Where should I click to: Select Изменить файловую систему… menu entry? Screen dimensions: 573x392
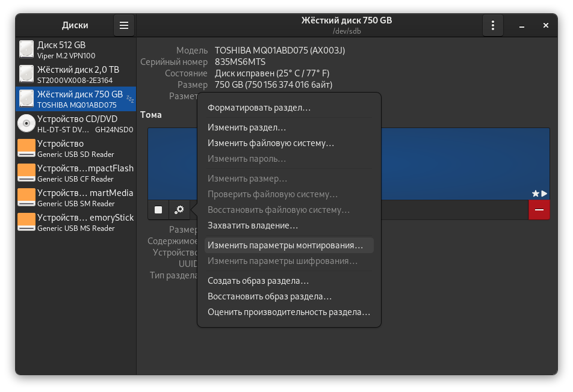tap(289, 144)
